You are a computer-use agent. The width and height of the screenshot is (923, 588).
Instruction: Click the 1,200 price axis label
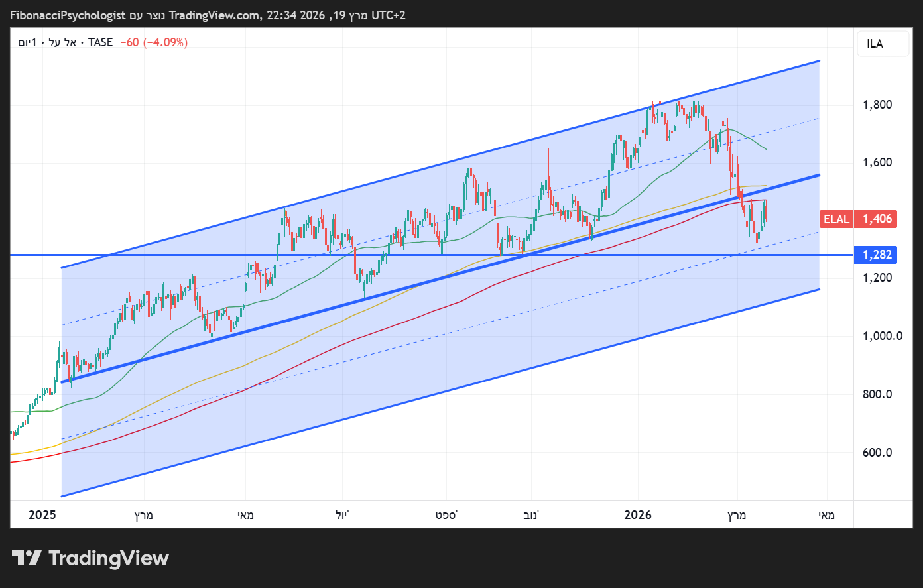pos(877,278)
